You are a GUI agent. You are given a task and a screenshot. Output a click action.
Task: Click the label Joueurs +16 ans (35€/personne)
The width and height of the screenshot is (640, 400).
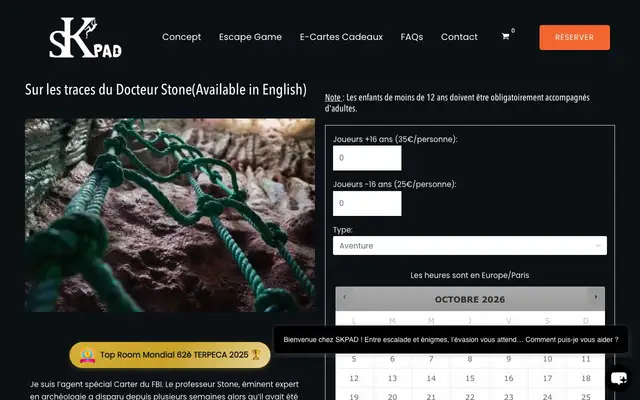pyautogui.click(x=395, y=139)
